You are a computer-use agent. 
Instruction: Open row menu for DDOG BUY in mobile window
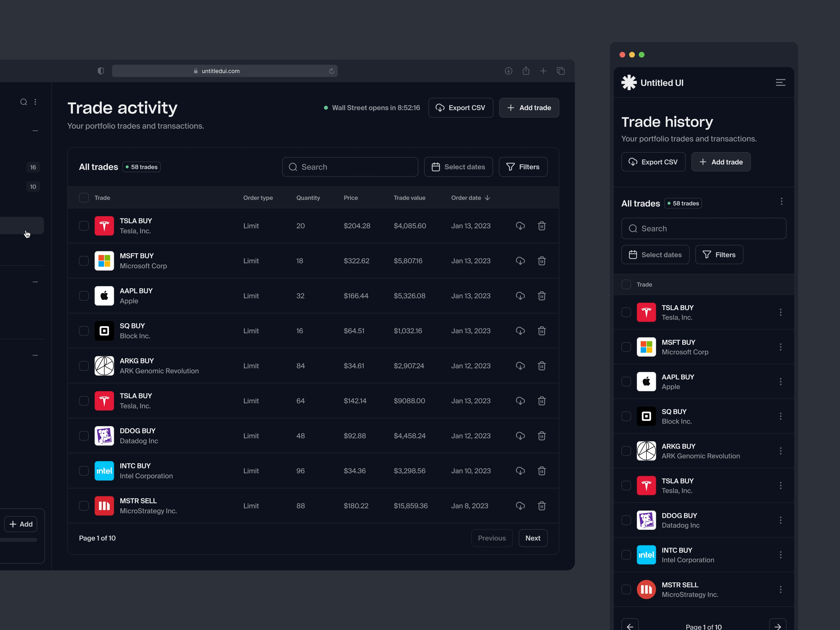(780, 520)
